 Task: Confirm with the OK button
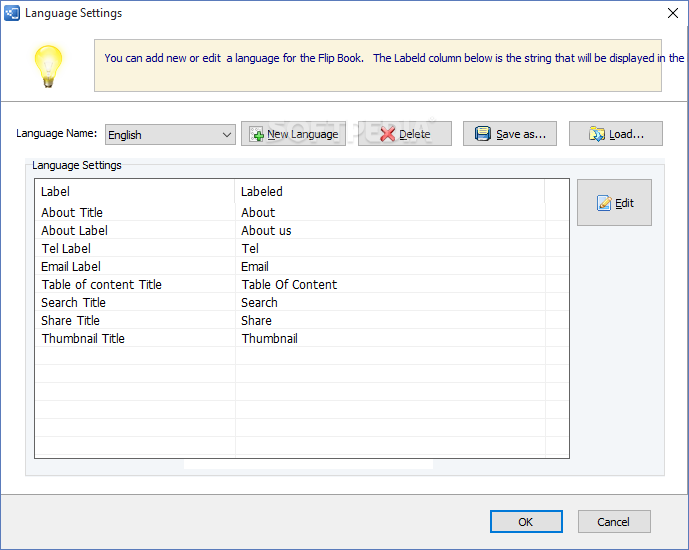tap(526, 521)
